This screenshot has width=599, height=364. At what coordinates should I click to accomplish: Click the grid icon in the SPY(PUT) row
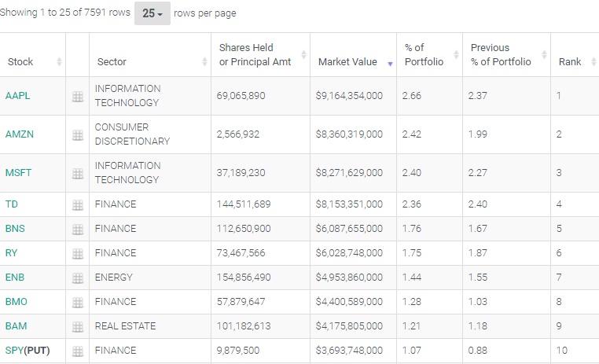click(x=77, y=351)
